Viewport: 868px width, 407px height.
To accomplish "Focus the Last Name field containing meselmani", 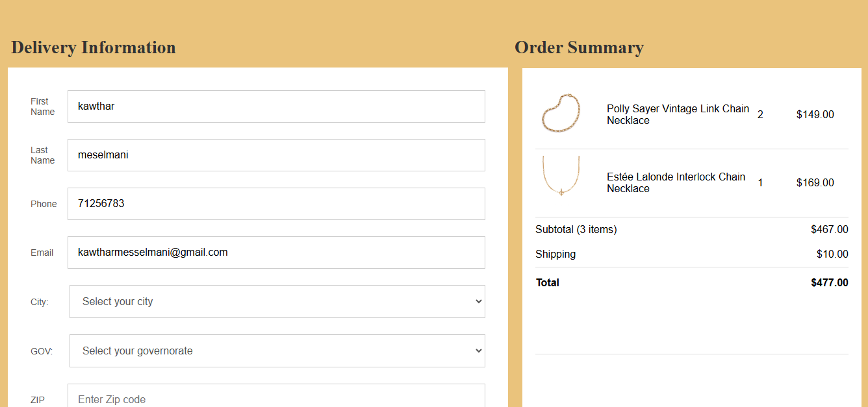I will 276,155.
